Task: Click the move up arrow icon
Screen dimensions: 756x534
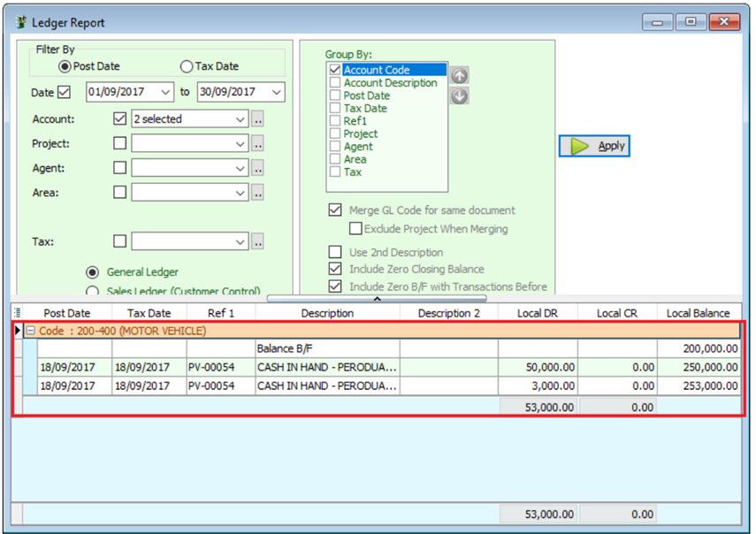Action: 459,76
